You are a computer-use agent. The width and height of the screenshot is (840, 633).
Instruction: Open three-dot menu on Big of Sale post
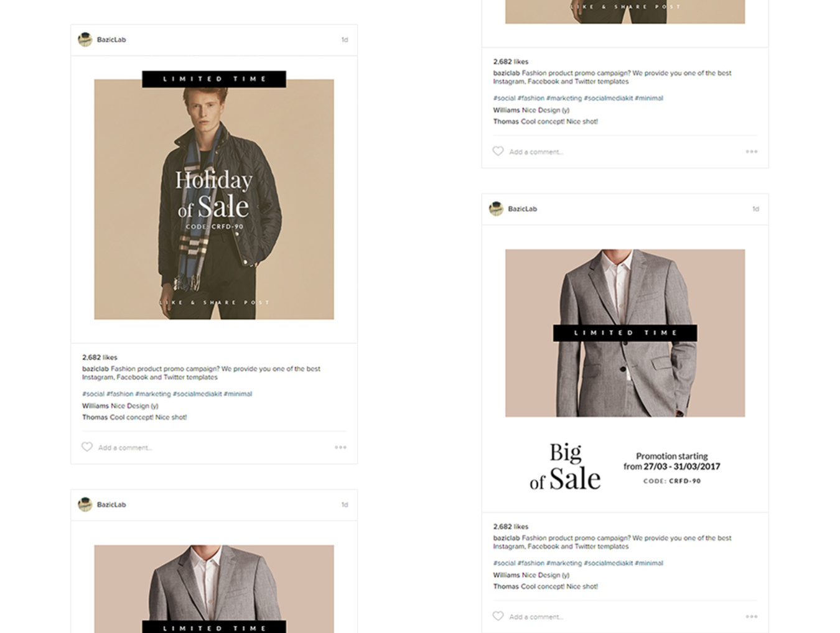(x=752, y=616)
